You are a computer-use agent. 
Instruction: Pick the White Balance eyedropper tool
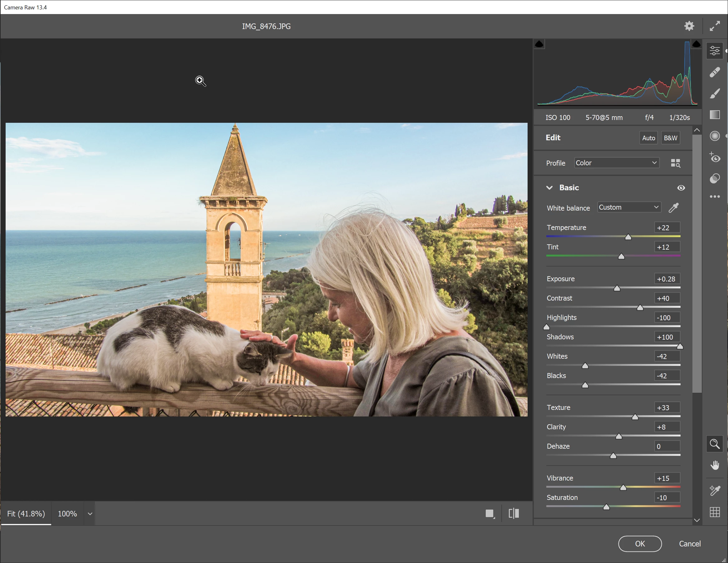pyautogui.click(x=673, y=208)
